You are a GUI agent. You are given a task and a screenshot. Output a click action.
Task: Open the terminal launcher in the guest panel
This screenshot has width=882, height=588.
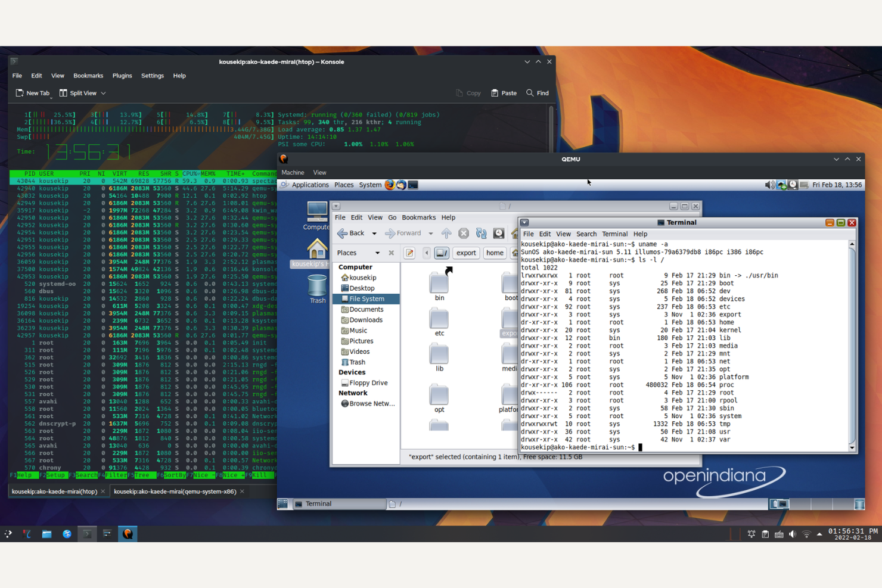(x=412, y=185)
